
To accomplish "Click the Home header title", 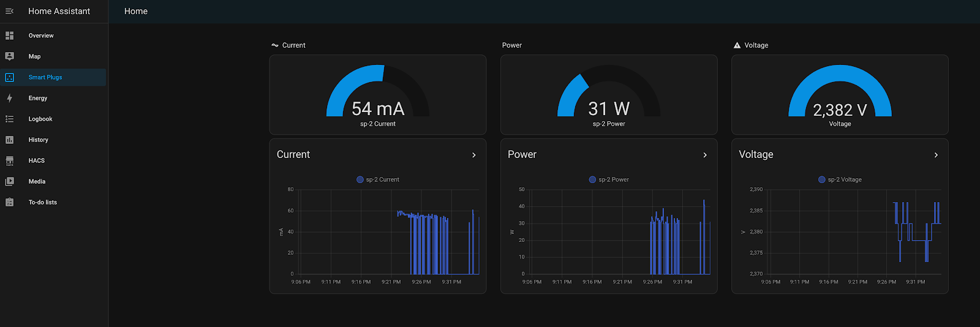I will point(136,11).
